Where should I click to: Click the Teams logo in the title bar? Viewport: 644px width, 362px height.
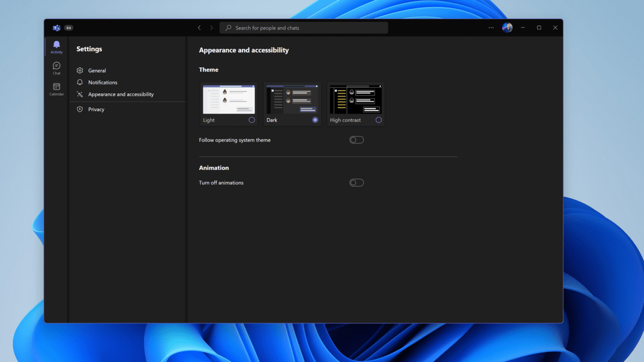(56, 27)
